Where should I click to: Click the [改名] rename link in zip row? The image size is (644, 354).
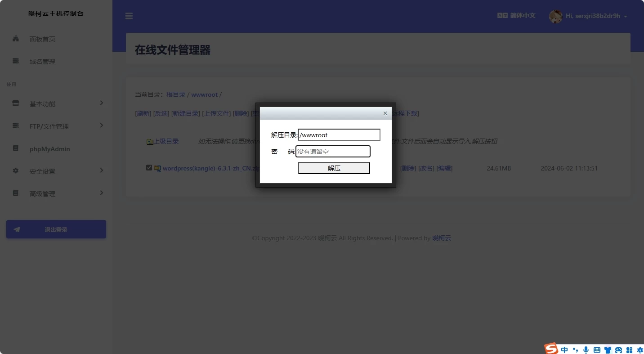coord(426,168)
